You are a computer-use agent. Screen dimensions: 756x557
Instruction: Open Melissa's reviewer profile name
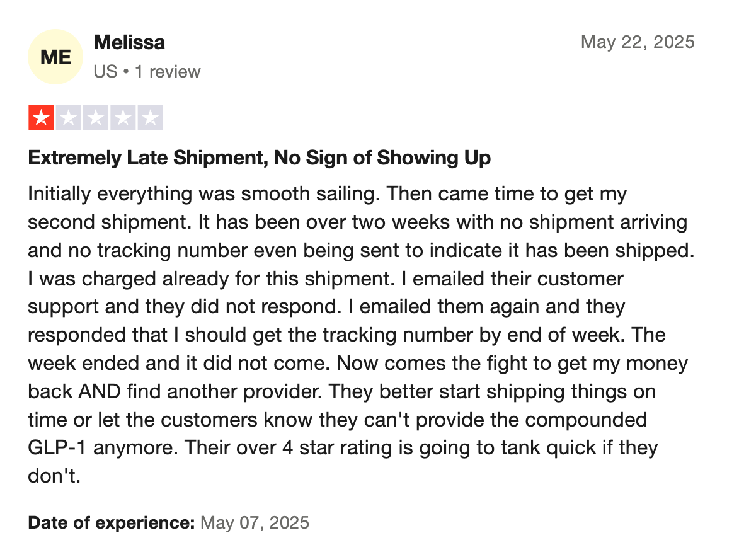click(x=129, y=43)
